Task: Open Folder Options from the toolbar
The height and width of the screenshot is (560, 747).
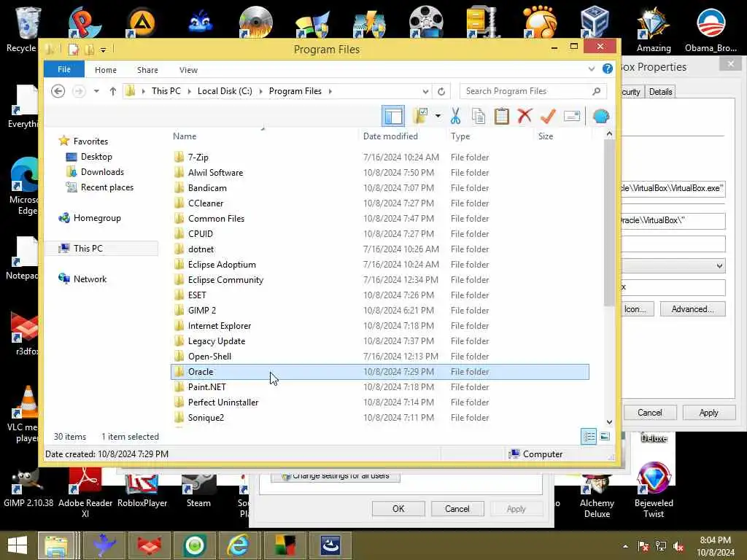Action: (420, 116)
